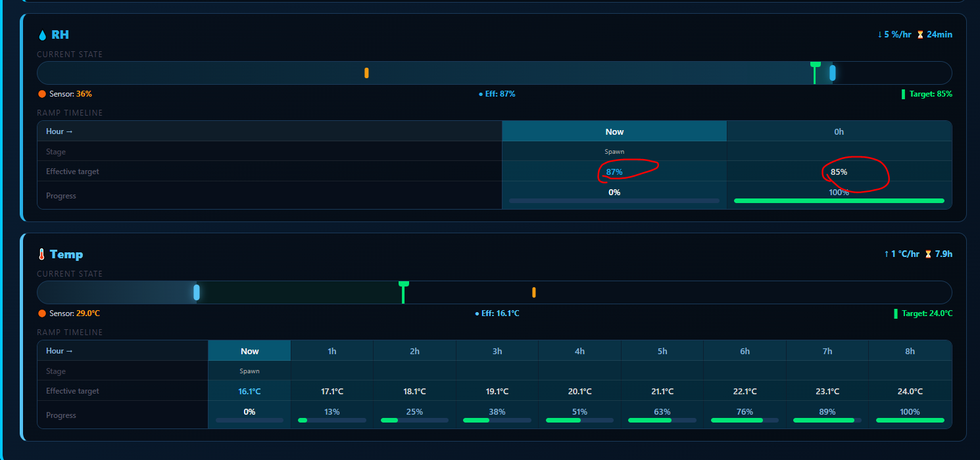
Task: Click the green target pin on Temp bar
Action: coord(403,292)
